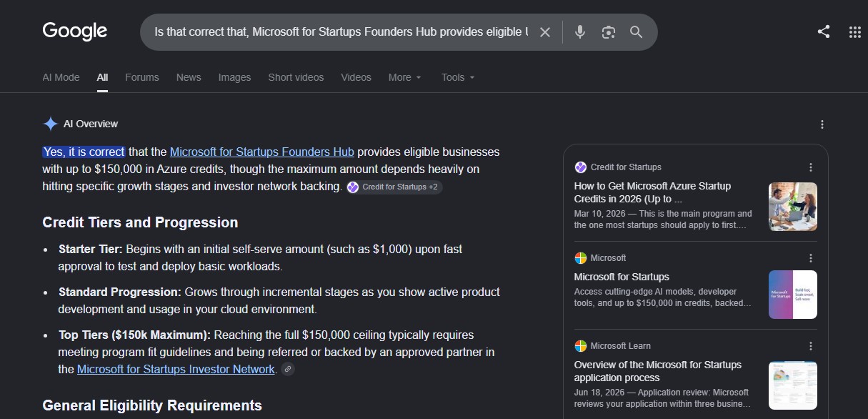Switch to the News tab
This screenshot has width=868, height=419.
[x=189, y=77]
